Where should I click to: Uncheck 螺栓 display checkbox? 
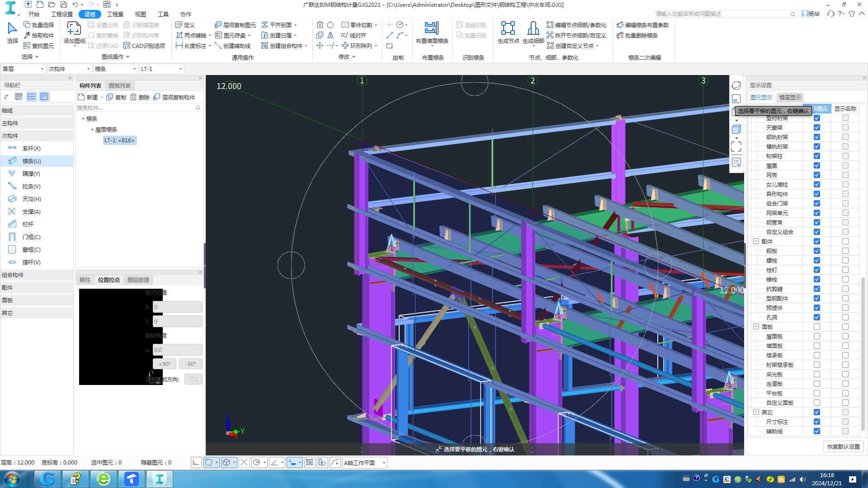click(x=817, y=260)
